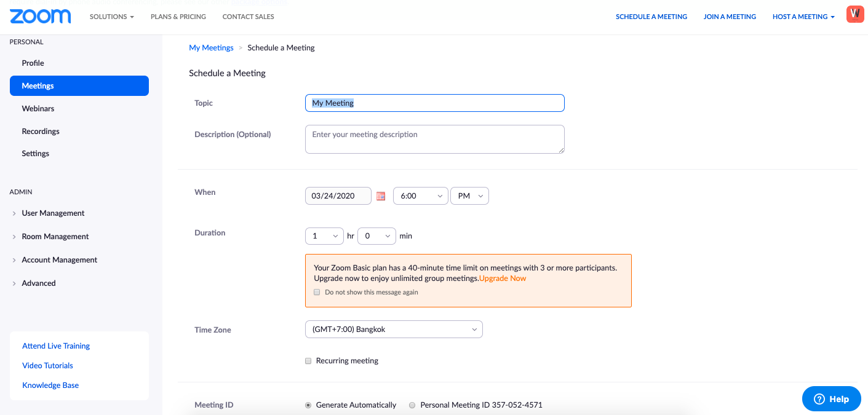Open Video Tutorials link
868x415 pixels.
(x=47, y=366)
